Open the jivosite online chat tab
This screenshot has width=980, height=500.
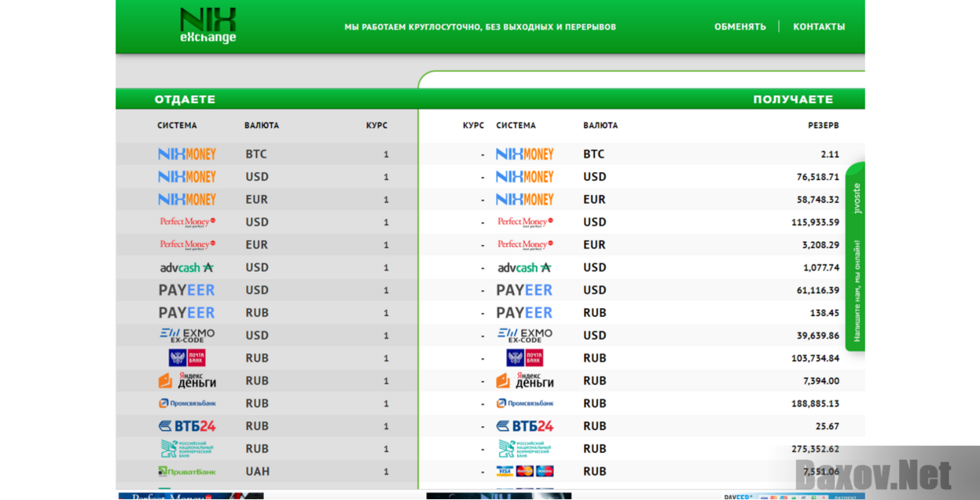click(855, 257)
